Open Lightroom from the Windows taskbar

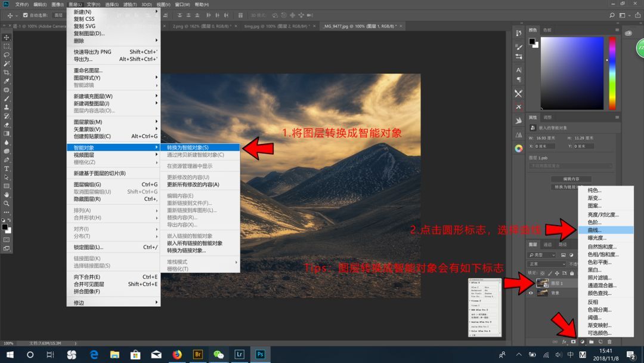(240, 354)
